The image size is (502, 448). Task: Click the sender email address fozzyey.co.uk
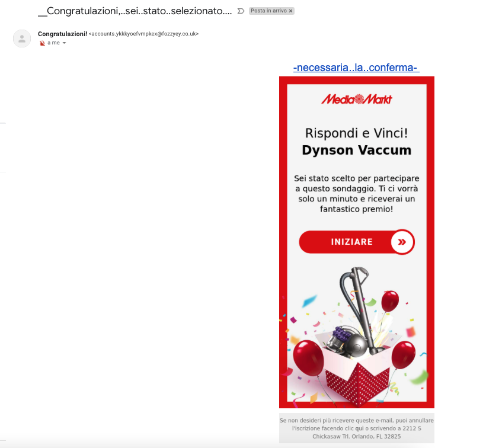click(x=144, y=34)
